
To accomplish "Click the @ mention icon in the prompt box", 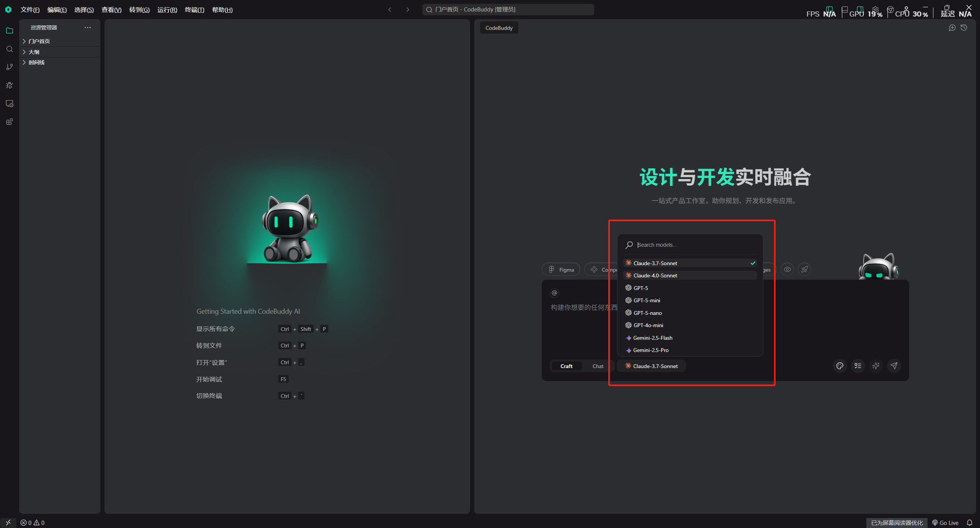I will [x=554, y=293].
